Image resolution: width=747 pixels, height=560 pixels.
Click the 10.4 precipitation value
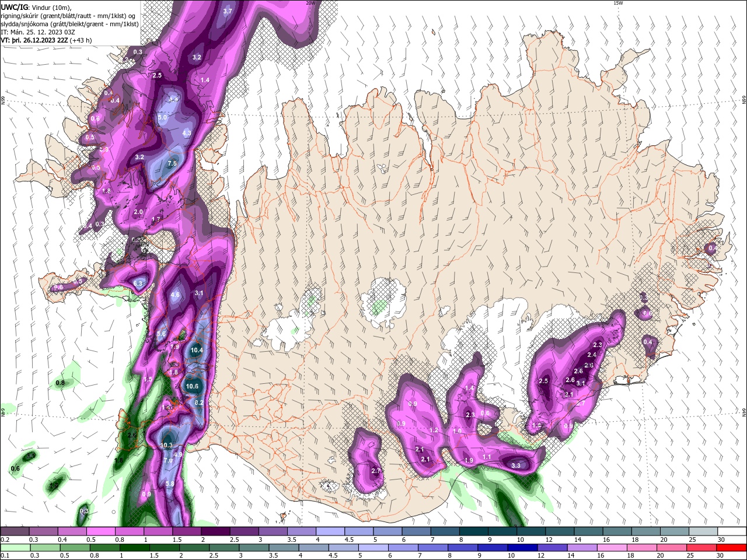(197, 351)
